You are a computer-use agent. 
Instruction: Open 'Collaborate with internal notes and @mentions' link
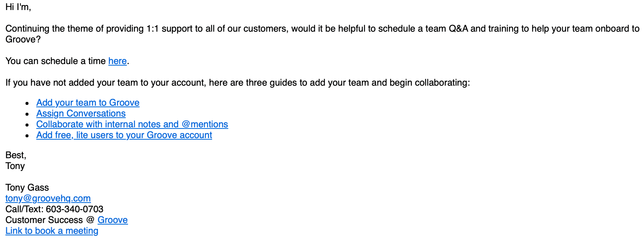pyautogui.click(x=132, y=124)
